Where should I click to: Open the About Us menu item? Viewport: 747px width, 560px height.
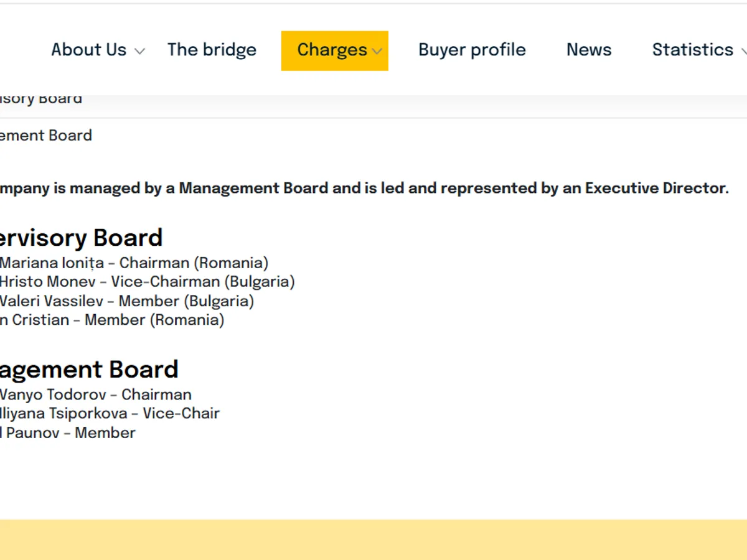point(88,50)
